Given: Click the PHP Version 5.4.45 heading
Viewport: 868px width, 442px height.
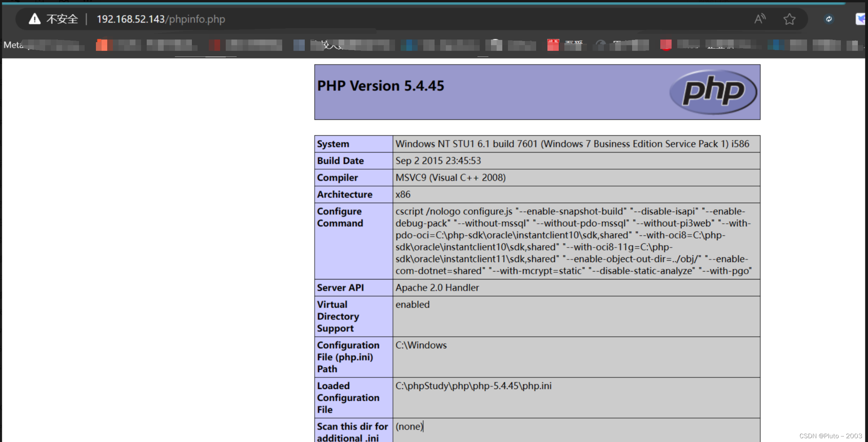Looking at the screenshot, I should pyautogui.click(x=380, y=86).
